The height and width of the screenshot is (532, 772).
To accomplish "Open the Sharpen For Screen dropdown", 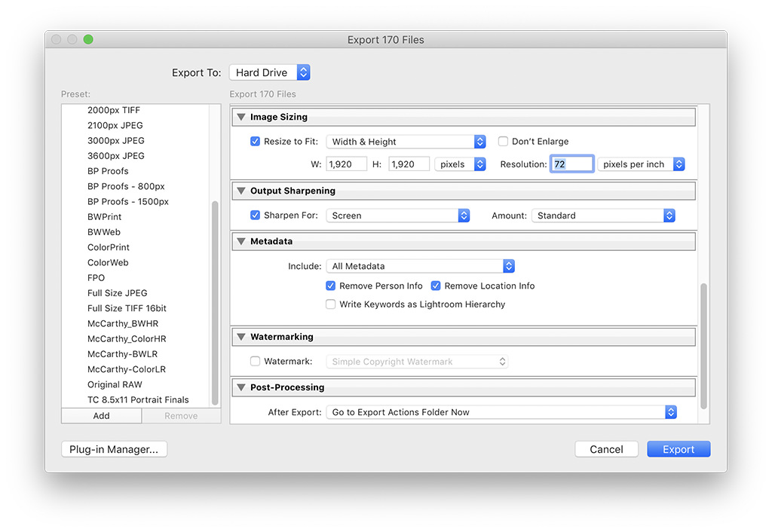I will [x=398, y=216].
